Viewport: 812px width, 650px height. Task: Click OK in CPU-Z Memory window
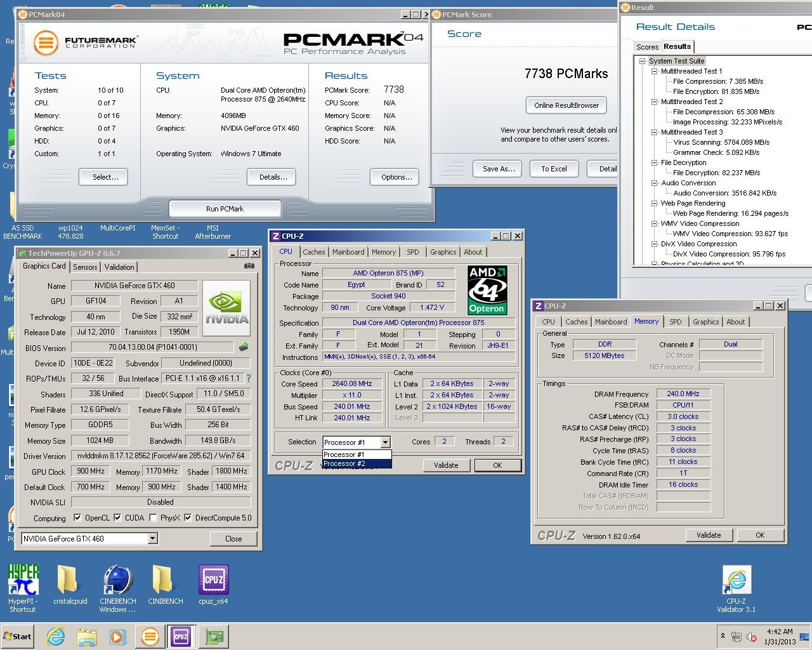[x=760, y=535]
